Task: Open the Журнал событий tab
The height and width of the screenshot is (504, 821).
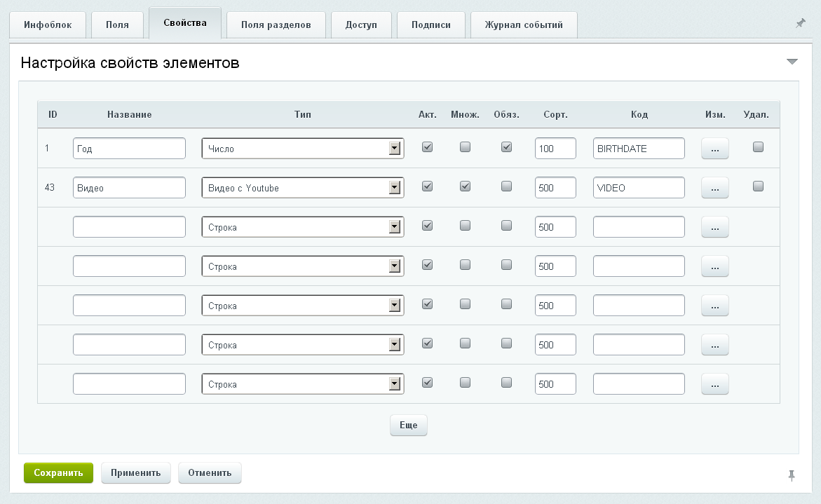Action: [x=524, y=25]
